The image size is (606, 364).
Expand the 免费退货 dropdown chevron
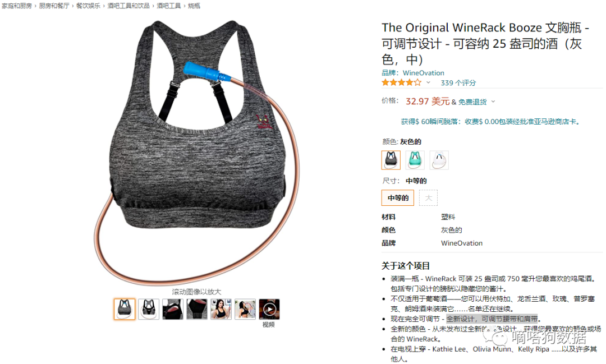(493, 102)
